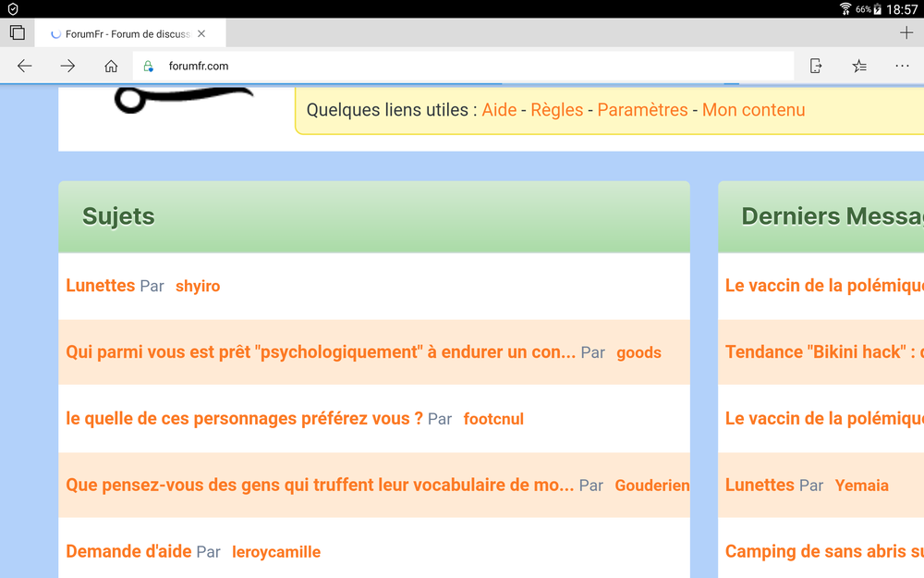Open the Lunettes topic
Viewport: 924px width, 578px height.
101,285
